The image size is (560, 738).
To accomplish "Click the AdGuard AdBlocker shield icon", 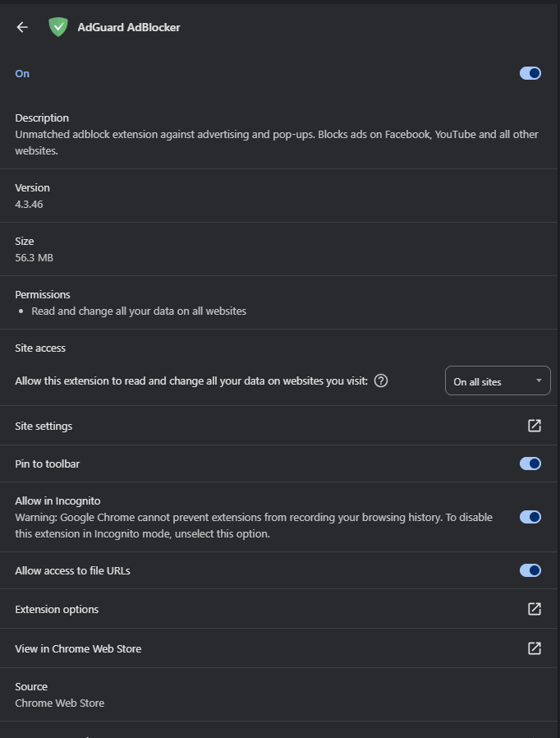I will point(58,26).
